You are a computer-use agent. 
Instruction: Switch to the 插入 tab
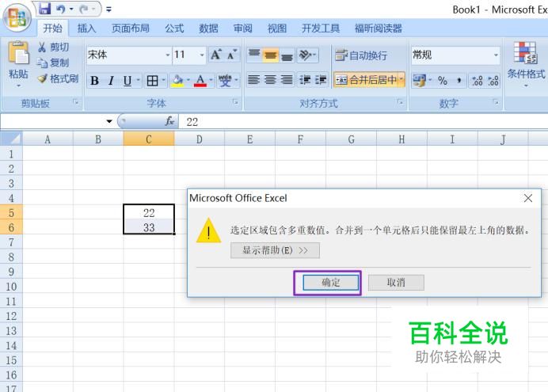86,29
